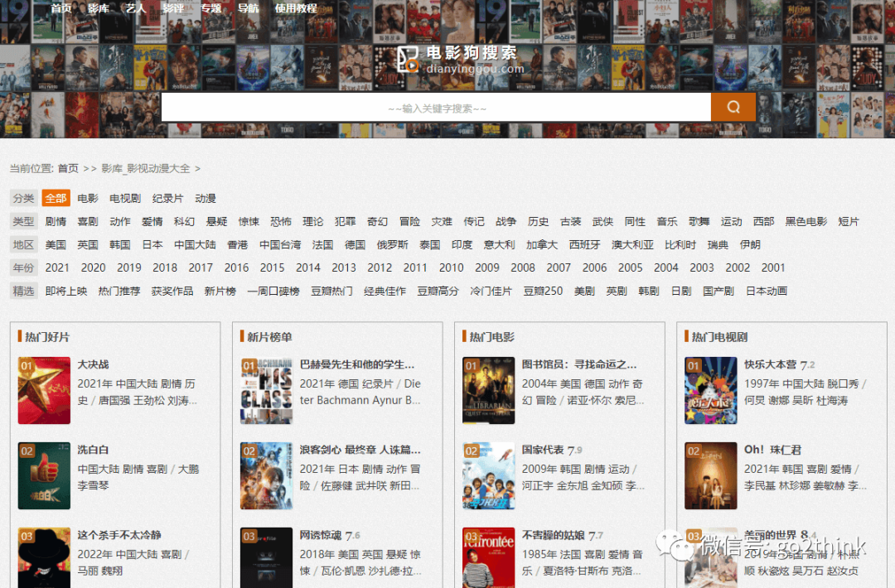Click the 巴赫曼先生和他的学生 title link

click(x=357, y=364)
